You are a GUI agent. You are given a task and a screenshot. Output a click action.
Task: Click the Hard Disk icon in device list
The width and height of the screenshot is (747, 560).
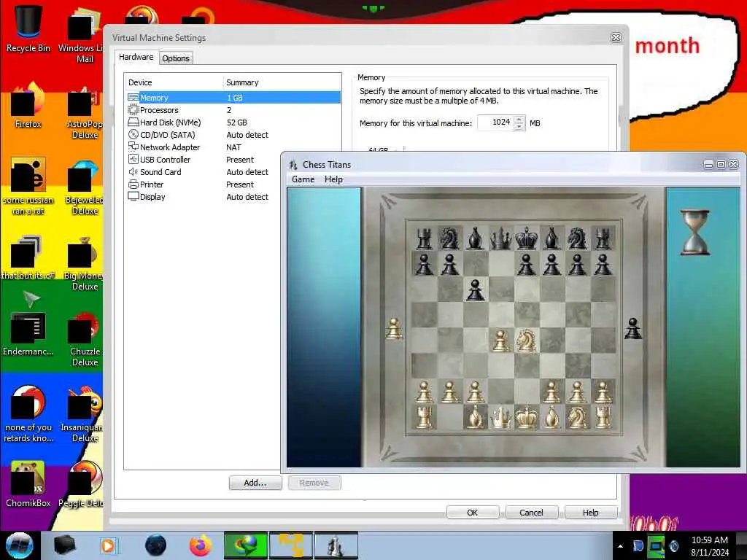click(133, 122)
